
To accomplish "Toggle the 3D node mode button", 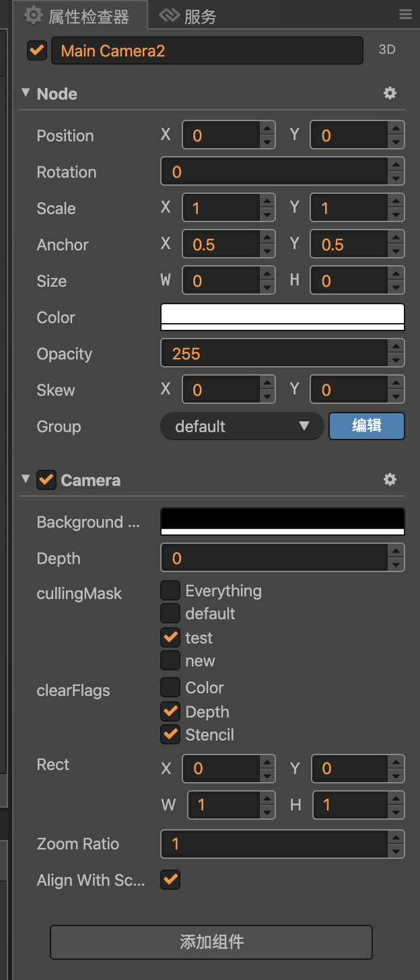I will point(387,50).
